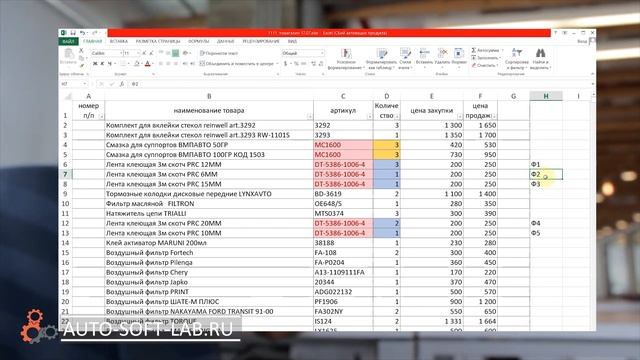Click the Copy icon in the clipboard group
The height and width of the screenshot is (360, 640).
tap(81, 58)
